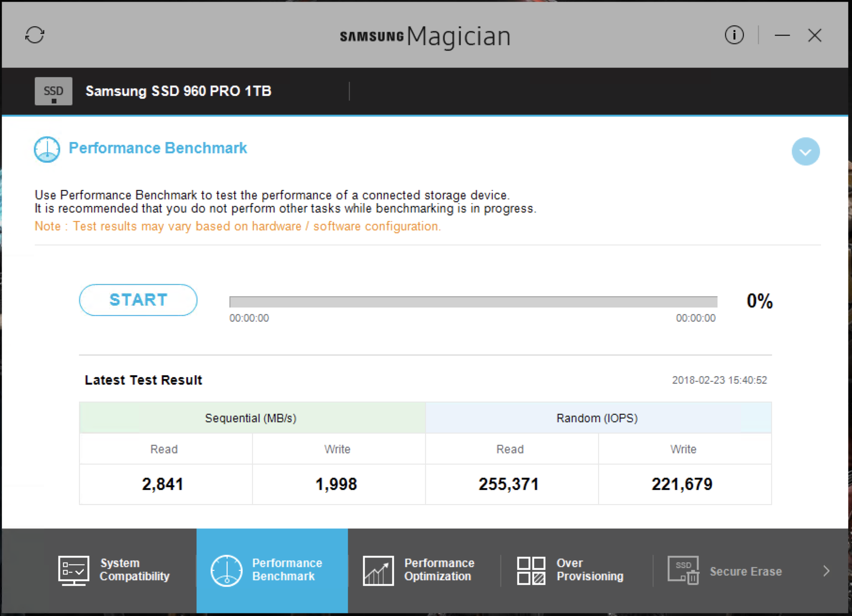The image size is (852, 616).
Task: Click Sequential Read result 2,841
Action: [x=163, y=484]
